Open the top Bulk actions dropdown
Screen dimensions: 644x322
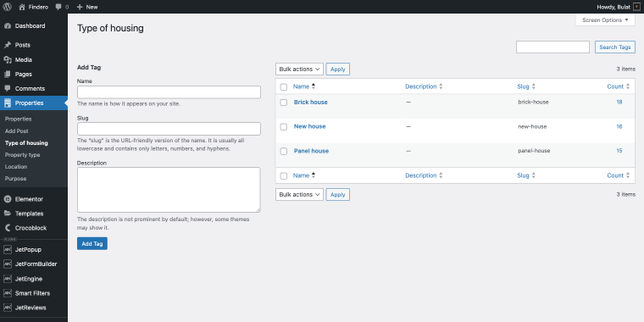(x=299, y=69)
